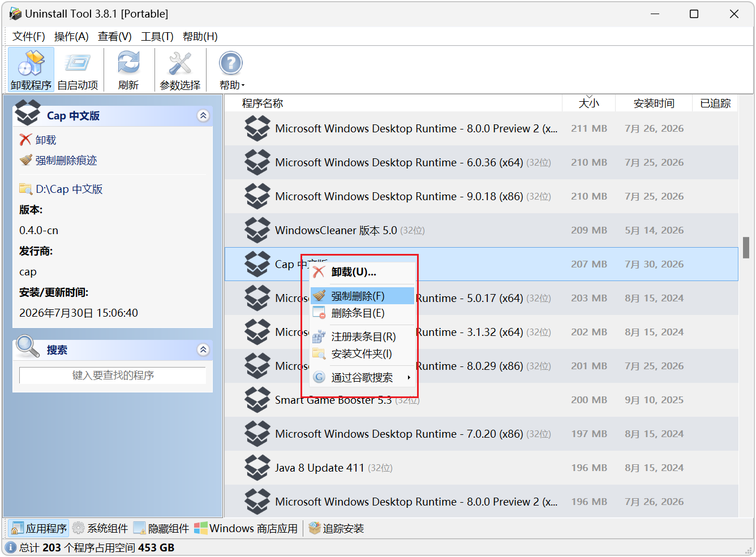The image size is (756, 557).
Task: Click the program list vertical scrollbar thumb
Action: point(746,248)
